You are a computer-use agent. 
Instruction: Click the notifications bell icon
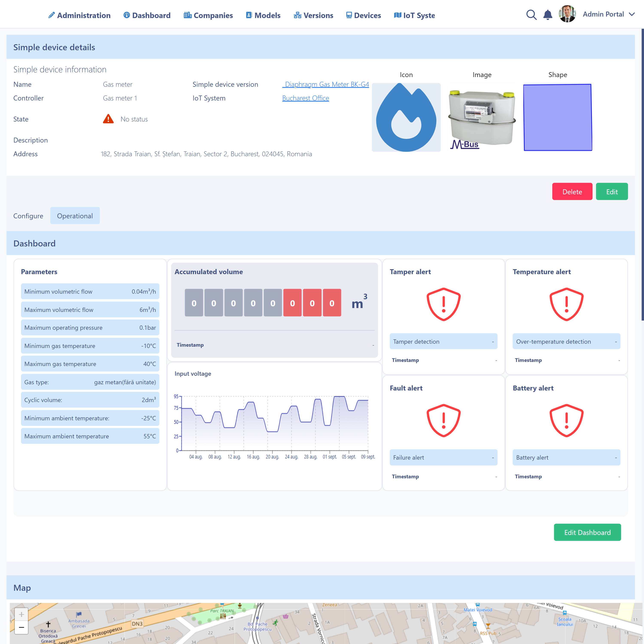click(547, 15)
